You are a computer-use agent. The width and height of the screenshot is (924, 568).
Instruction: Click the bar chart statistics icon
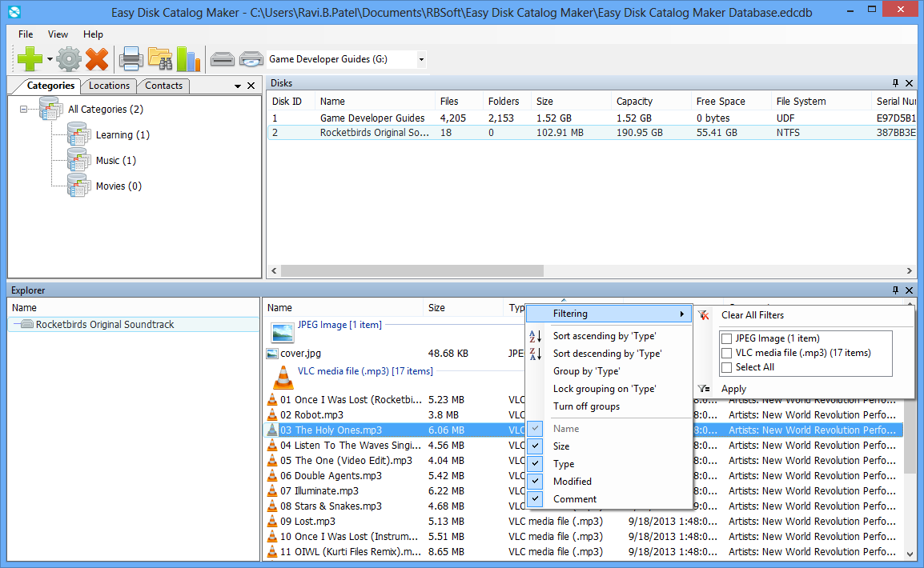pos(189,59)
